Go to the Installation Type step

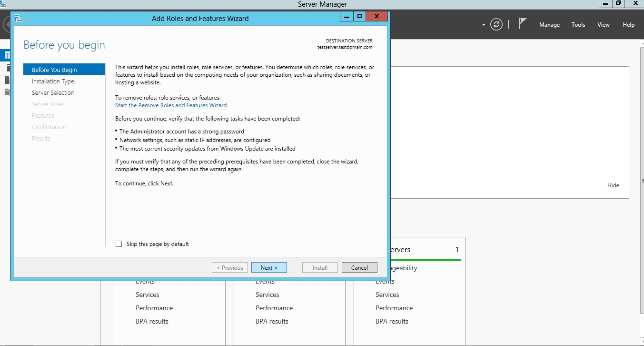coord(53,81)
